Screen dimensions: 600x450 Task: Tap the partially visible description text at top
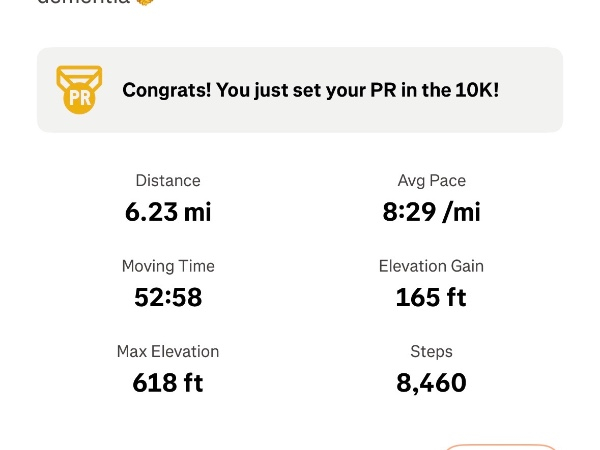pos(85,3)
